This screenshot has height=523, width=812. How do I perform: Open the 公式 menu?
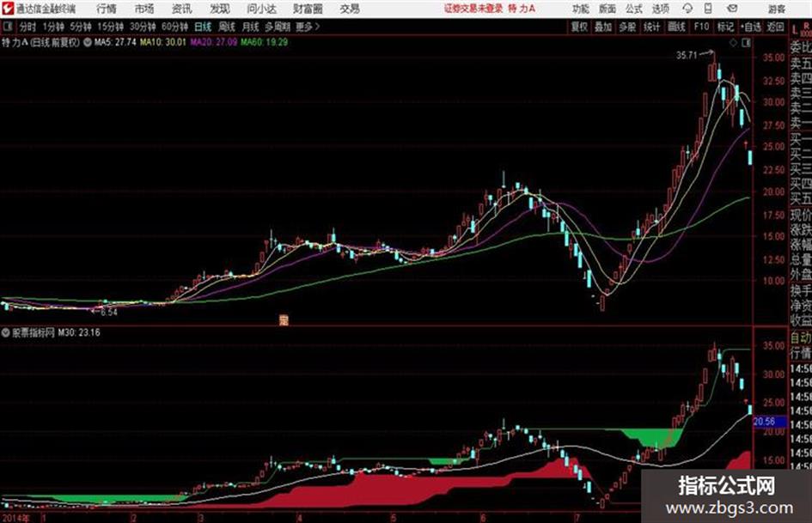pos(634,9)
